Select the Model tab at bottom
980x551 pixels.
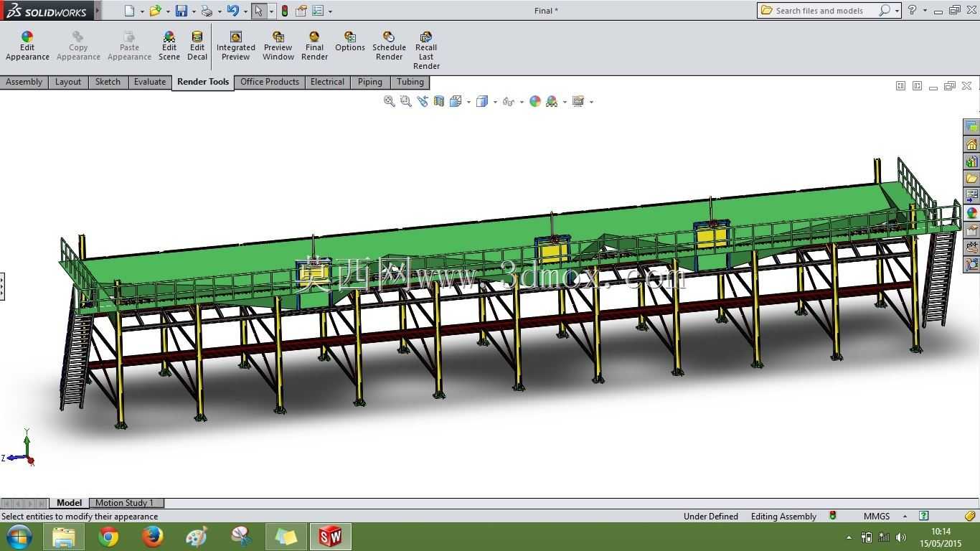point(70,503)
